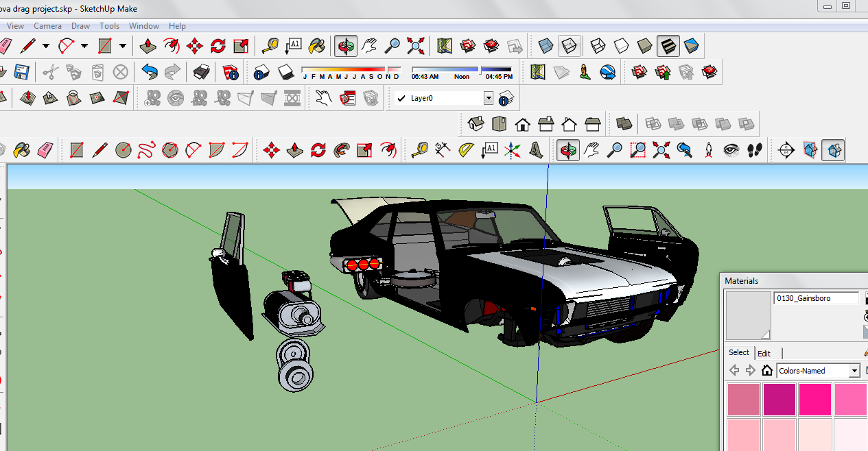This screenshot has height=451, width=868.
Task: Open the Layer0 layer dropdown
Action: pos(489,98)
